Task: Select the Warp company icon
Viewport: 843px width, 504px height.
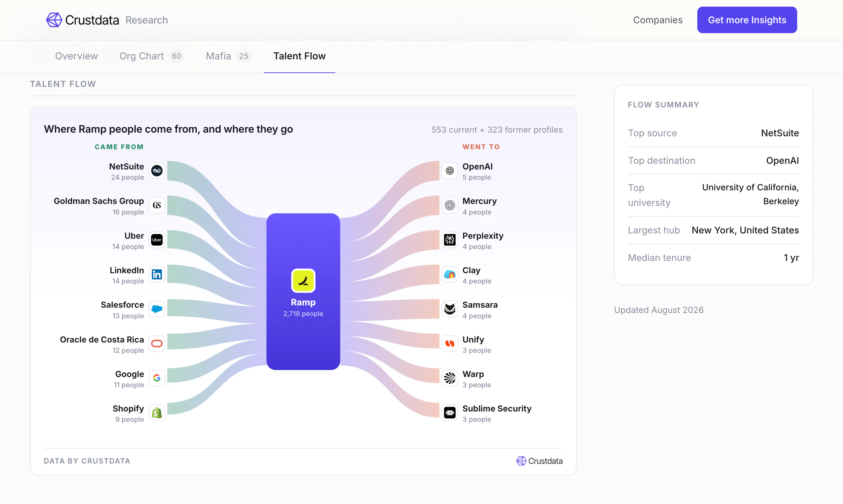Action: point(450,378)
